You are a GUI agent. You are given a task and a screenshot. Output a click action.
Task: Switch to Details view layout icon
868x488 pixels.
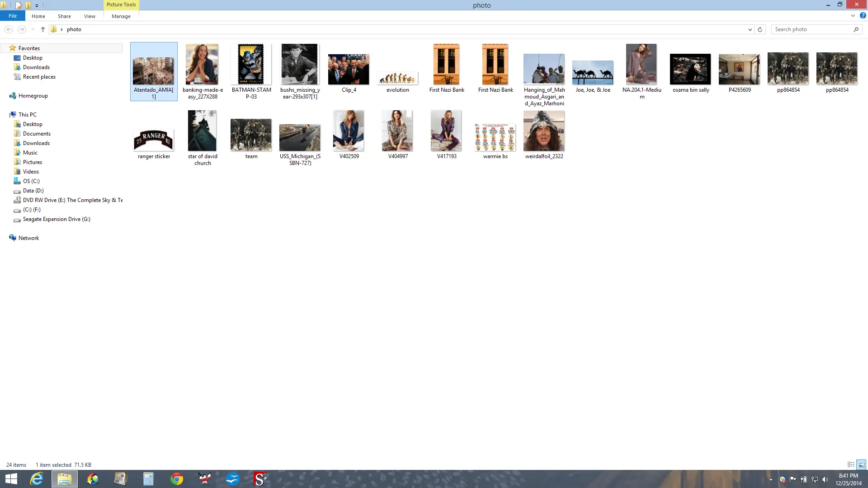(x=851, y=465)
